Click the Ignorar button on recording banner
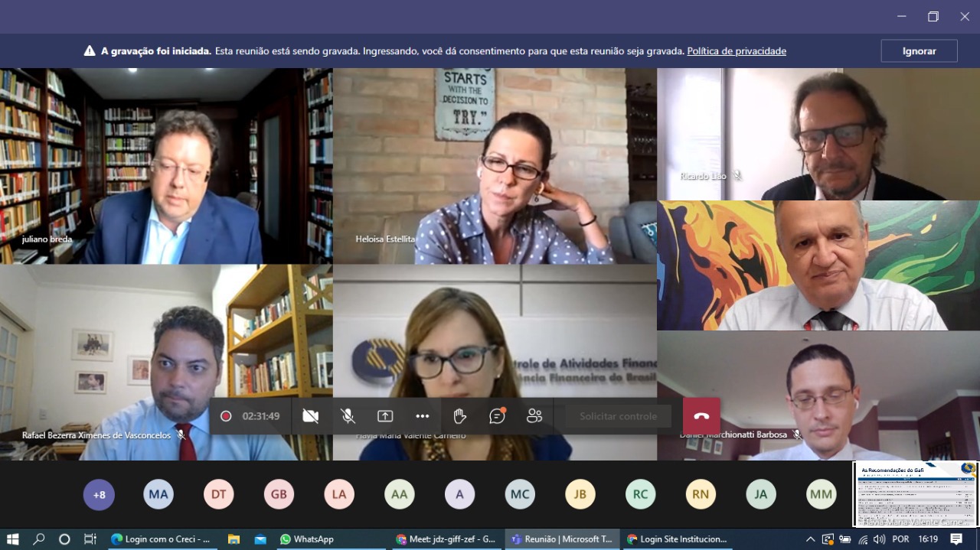This screenshot has width=980, height=550. tap(919, 51)
